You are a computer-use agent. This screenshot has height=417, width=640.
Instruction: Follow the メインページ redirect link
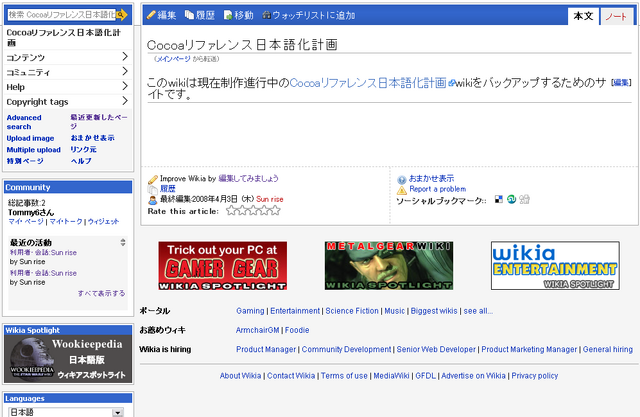point(173,59)
